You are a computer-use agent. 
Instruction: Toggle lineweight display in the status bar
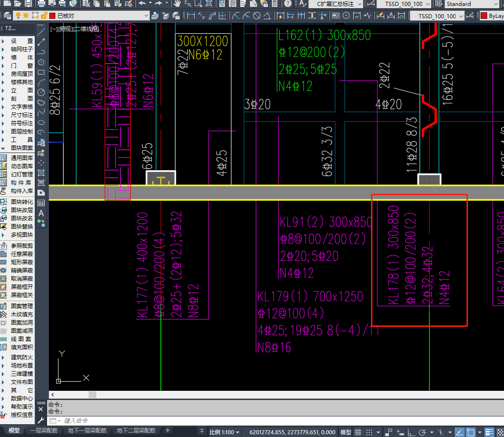489,432
